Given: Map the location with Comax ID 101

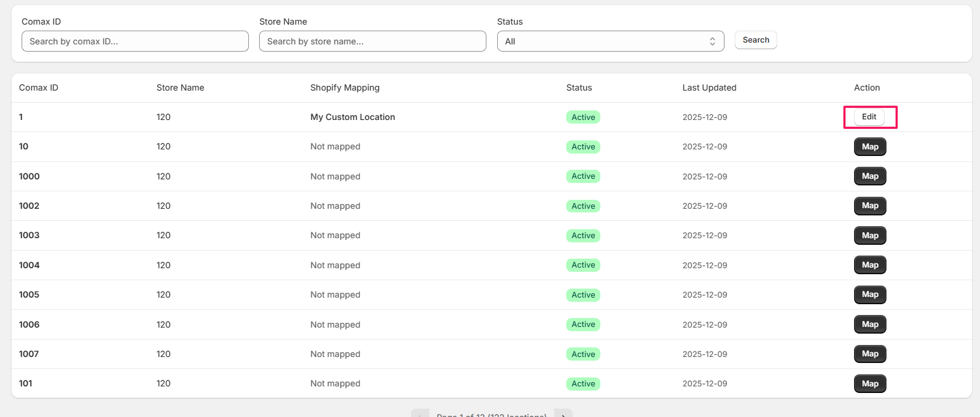Looking at the screenshot, I should click(x=870, y=384).
